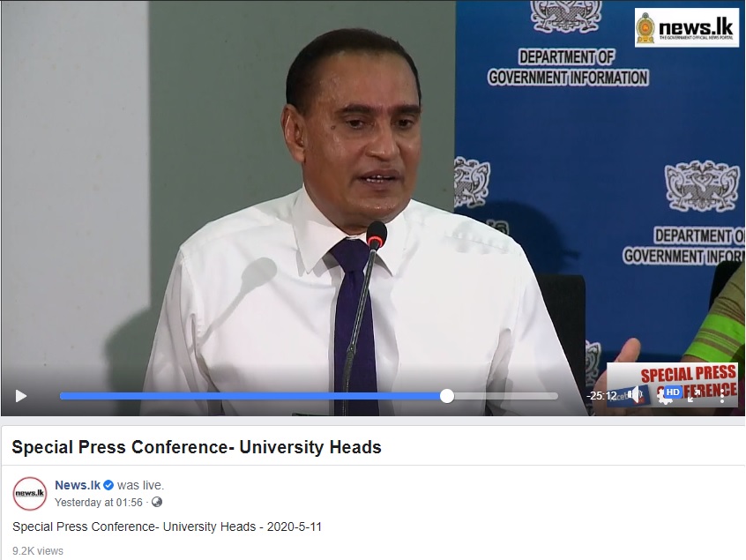Click the news.lk logo watermark in the video
The width and height of the screenshot is (746, 560).
(687, 27)
